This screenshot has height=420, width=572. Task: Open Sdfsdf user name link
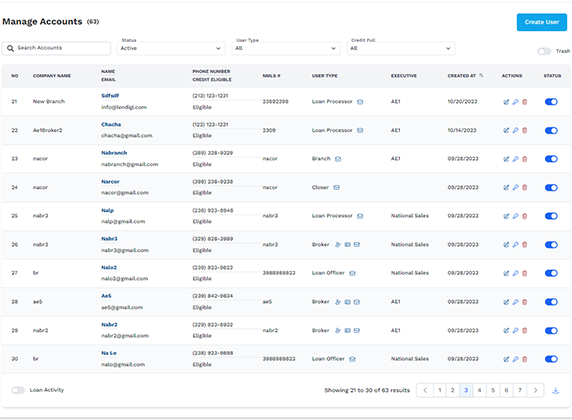[110, 96]
